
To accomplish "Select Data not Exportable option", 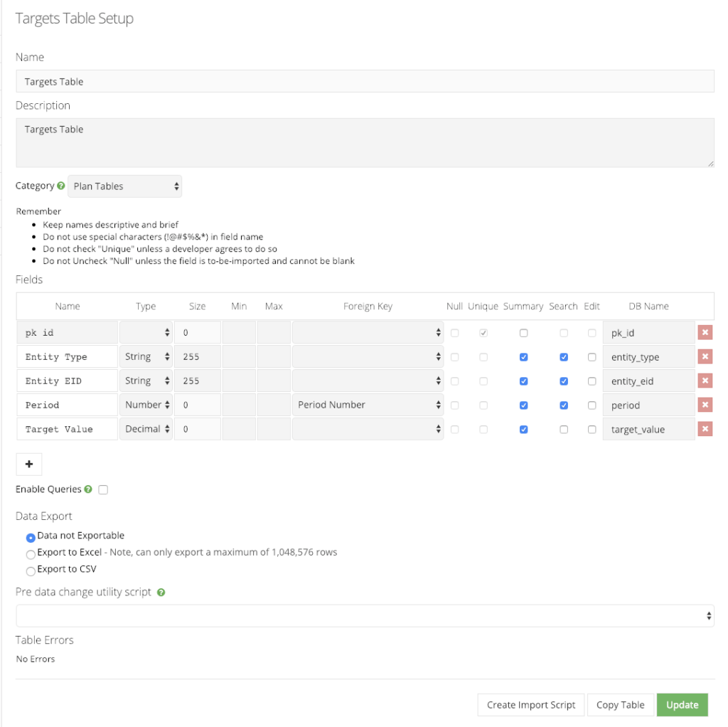I will click(31, 538).
